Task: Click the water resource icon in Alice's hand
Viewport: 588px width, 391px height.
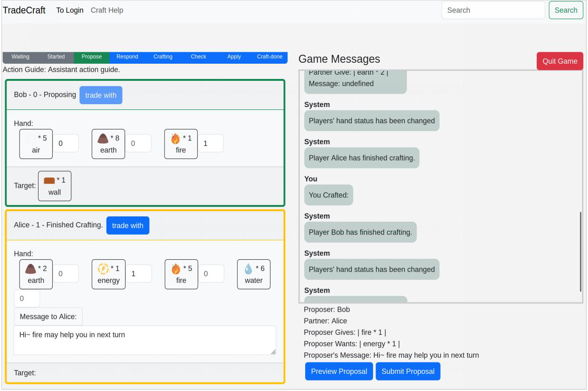Action: tap(253, 274)
